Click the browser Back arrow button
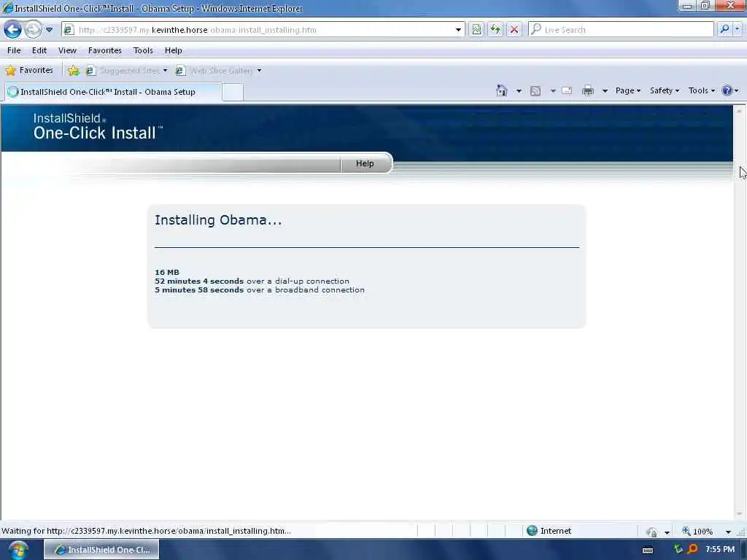This screenshot has width=747, height=560. pos(13,29)
